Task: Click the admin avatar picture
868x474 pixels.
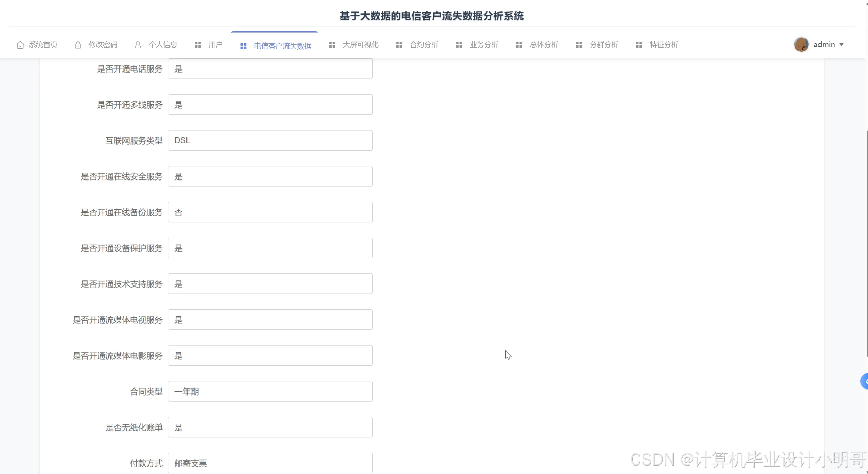Action: tap(801, 44)
